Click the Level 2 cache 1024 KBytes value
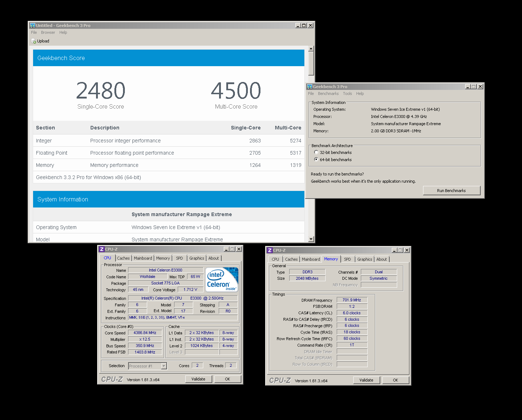522x420 pixels. click(202, 346)
